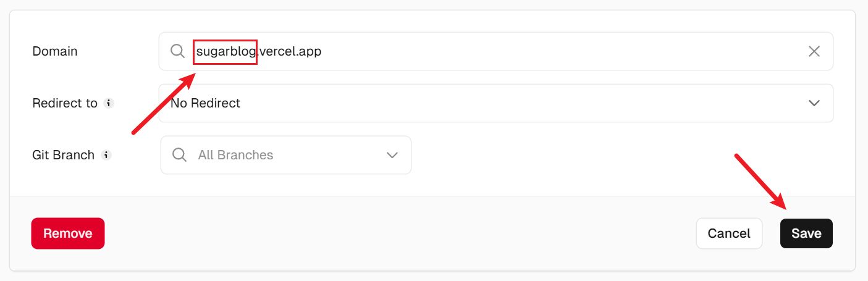The height and width of the screenshot is (281, 868).
Task: Expand the Git Branch chevron arrow
Action: [392, 155]
